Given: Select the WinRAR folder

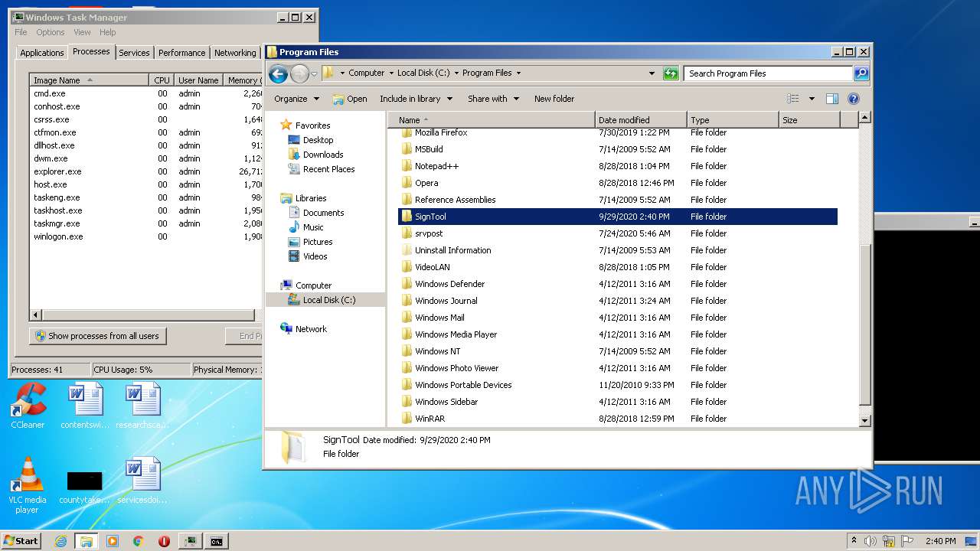Looking at the screenshot, I should [x=618, y=419].
